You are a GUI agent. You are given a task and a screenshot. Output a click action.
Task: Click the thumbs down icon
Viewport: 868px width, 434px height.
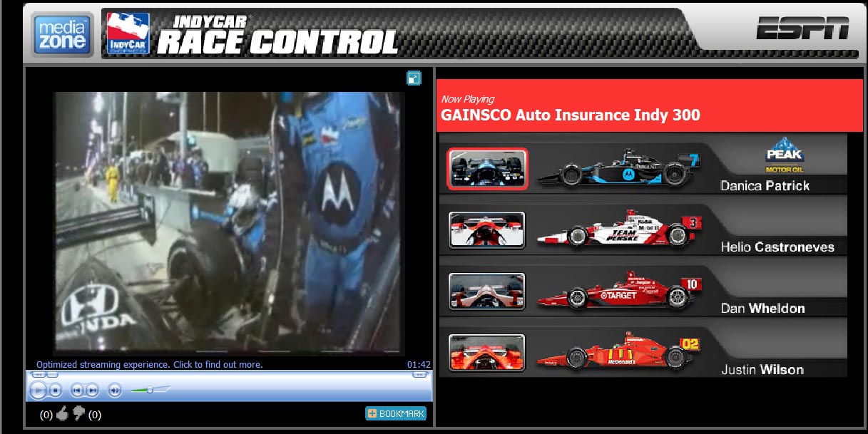pyautogui.click(x=78, y=413)
